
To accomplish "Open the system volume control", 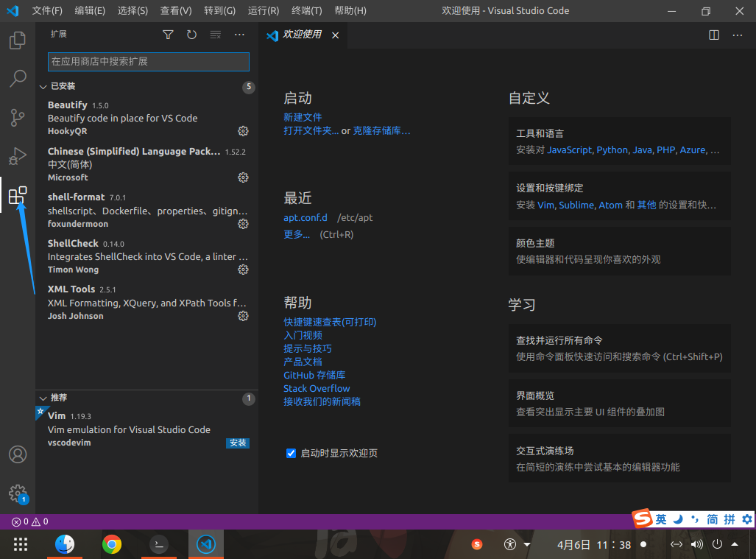I will tap(696, 544).
